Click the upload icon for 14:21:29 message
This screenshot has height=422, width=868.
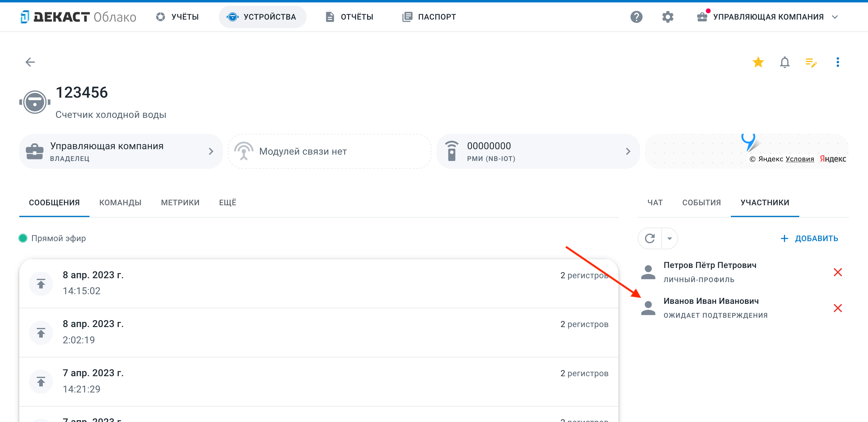tap(41, 382)
